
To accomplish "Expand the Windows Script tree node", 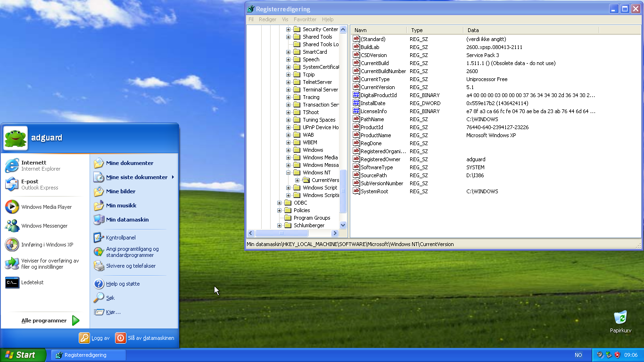I will tap(288, 187).
